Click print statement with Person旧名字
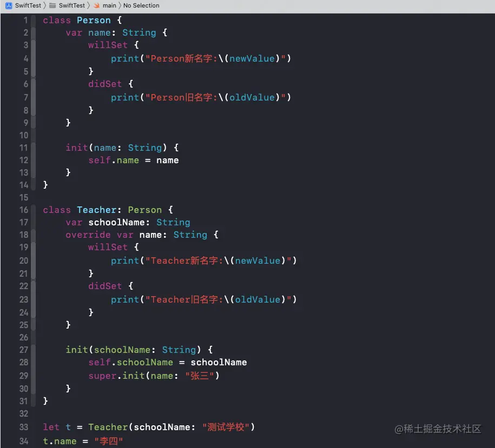495x448 pixels. 201,97
